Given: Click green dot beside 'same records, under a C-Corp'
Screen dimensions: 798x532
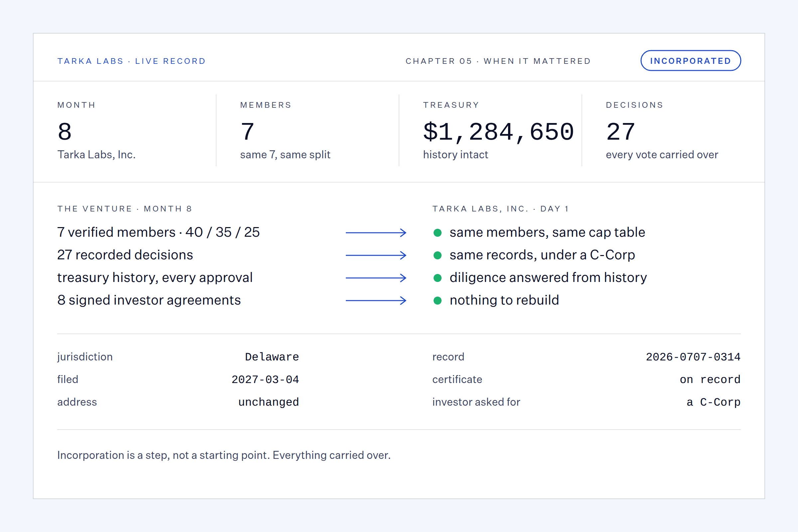Looking at the screenshot, I should (438, 255).
